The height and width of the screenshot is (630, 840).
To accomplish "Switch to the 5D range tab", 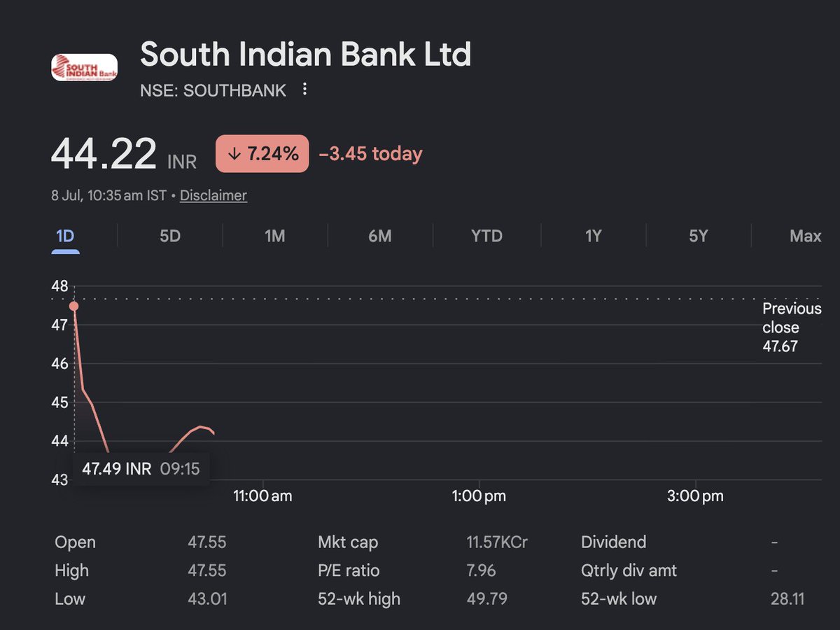I will (x=170, y=237).
